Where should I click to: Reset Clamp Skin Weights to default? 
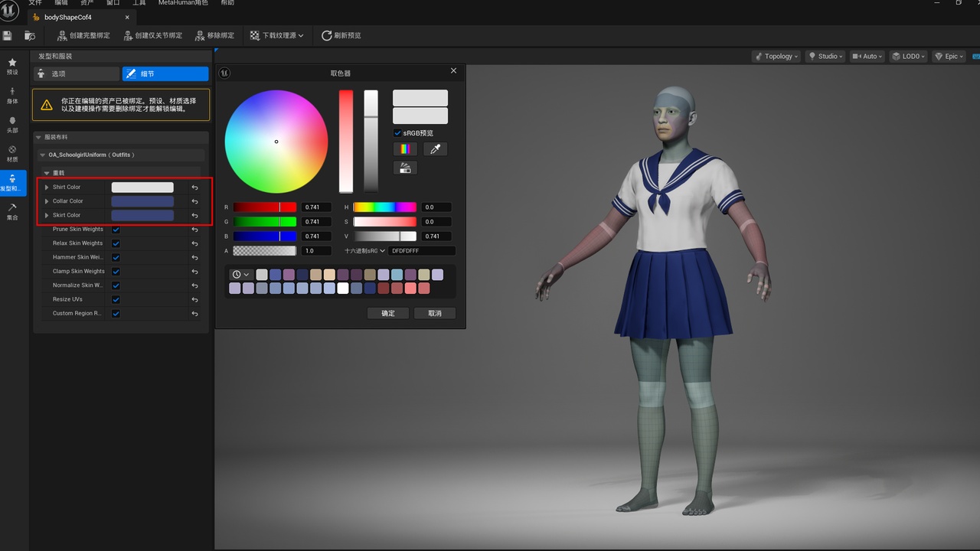(194, 272)
